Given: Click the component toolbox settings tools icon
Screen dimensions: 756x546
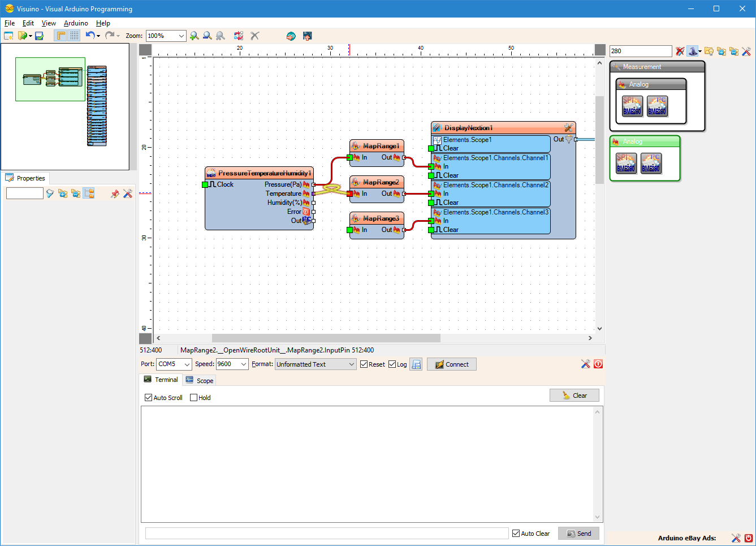Looking at the screenshot, I should click(x=746, y=51).
